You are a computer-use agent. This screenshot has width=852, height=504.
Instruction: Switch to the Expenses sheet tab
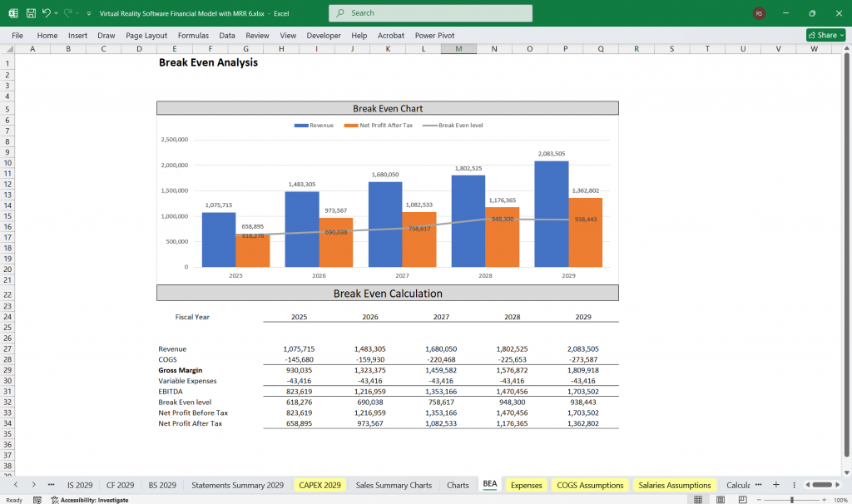[x=528, y=484]
